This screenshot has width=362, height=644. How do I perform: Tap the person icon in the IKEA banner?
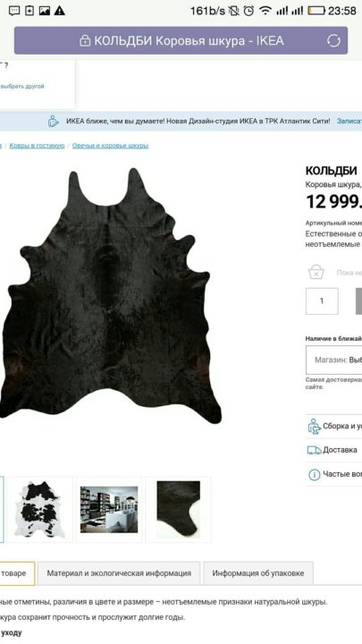[x=54, y=121]
